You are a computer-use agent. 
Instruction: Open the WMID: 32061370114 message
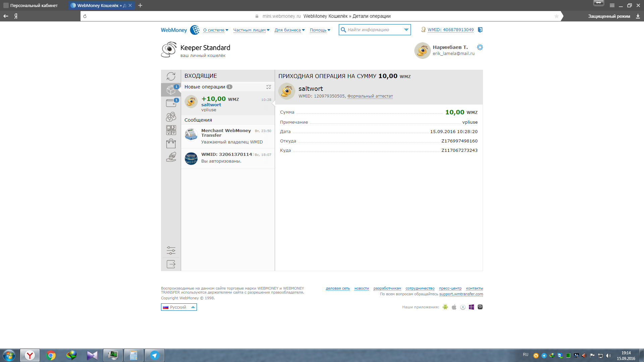pyautogui.click(x=228, y=158)
